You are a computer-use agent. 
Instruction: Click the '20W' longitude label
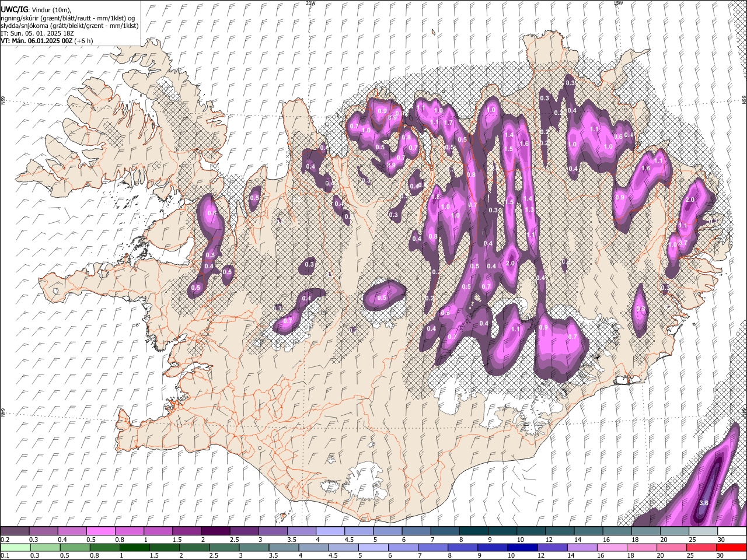pyautogui.click(x=310, y=3)
